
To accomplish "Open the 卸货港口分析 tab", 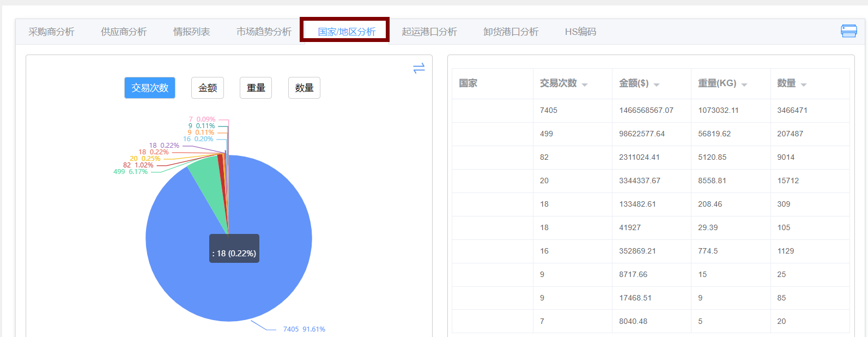I will [511, 32].
